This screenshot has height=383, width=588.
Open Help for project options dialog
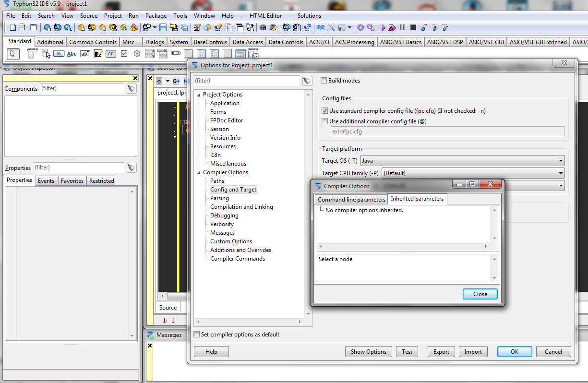click(x=211, y=352)
